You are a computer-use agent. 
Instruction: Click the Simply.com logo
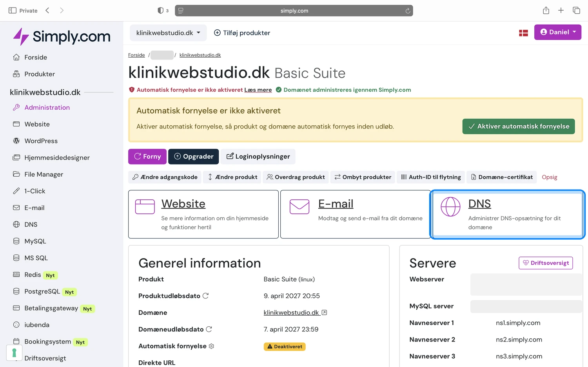[x=62, y=36]
